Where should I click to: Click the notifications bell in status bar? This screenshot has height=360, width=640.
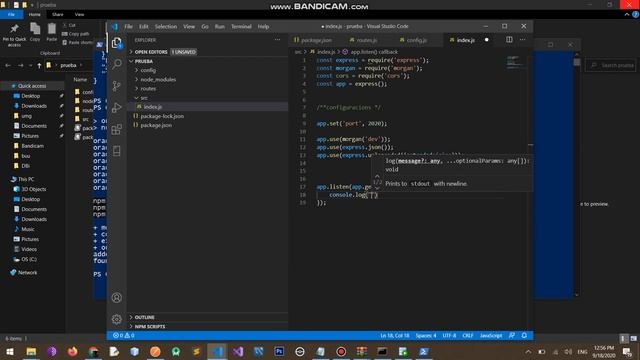coord(524,336)
